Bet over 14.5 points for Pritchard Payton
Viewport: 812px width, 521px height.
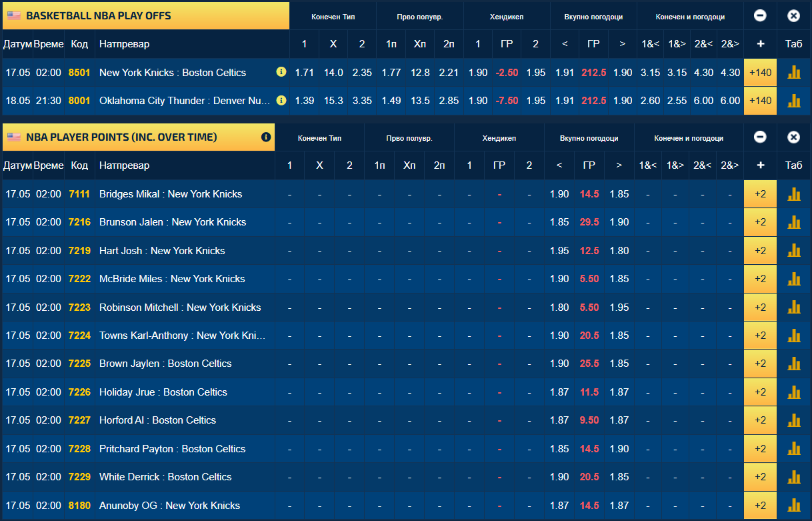coord(619,449)
